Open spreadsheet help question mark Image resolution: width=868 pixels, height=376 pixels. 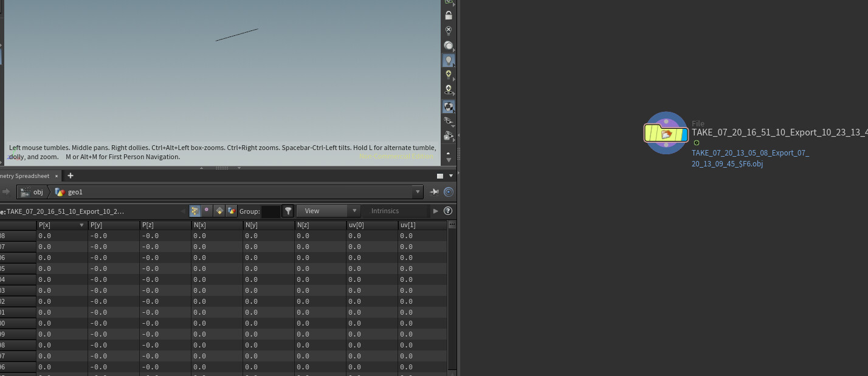448,211
